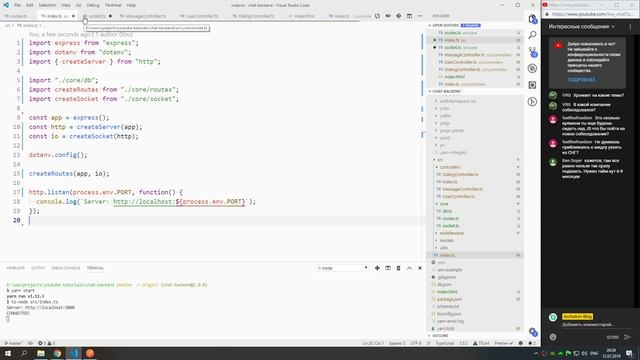Open the Extensions view in activity bar
Viewport: 640px width, 360px height.
coord(532,85)
